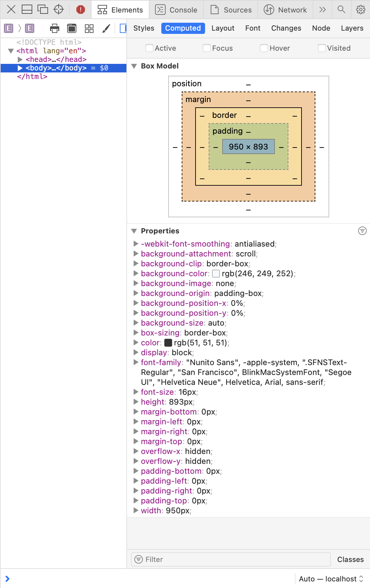Click the $0 reference next to body

coord(104,68)
